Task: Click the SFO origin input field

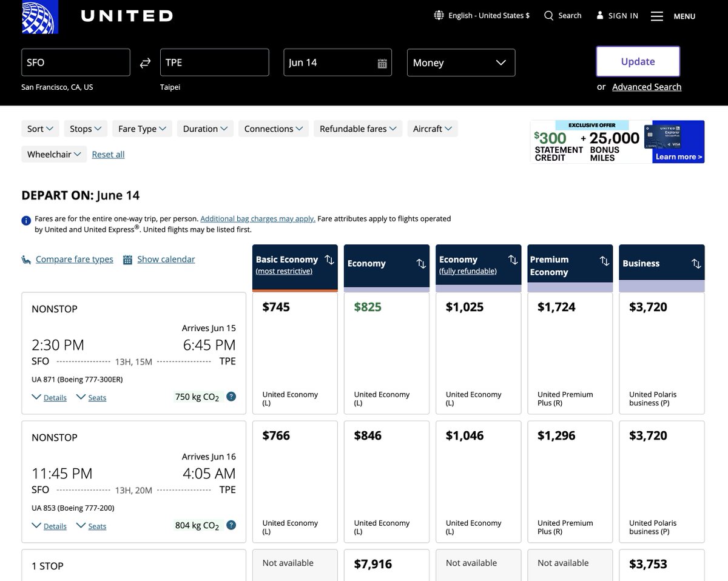Action: coord(76,62)
